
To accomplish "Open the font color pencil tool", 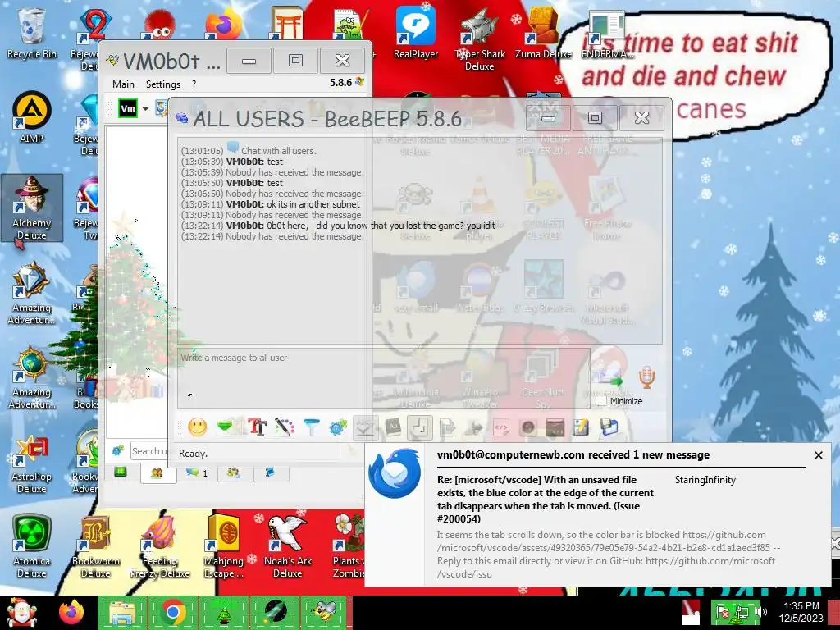I will pyautogui.click(x=285, y=427).
